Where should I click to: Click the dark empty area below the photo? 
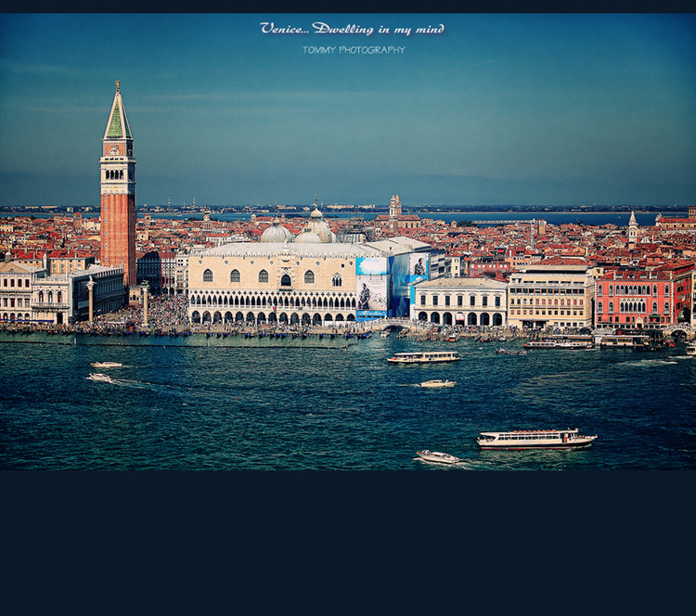(348, 543)
